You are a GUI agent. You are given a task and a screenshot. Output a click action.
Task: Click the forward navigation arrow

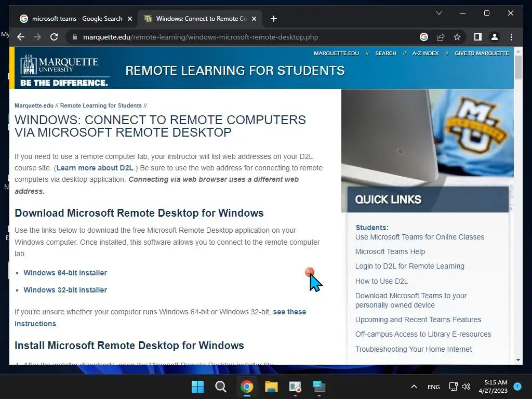click(x=37, y=37)
